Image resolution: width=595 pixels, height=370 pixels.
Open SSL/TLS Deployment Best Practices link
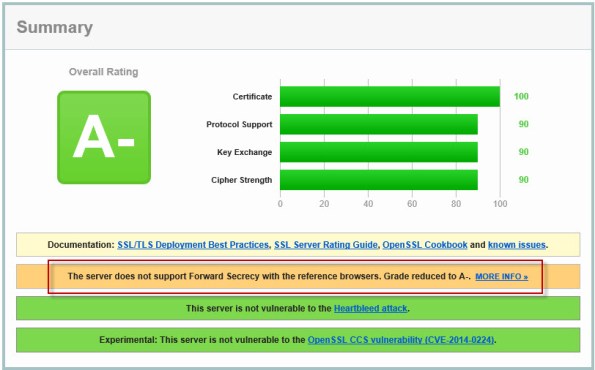coord(193,245)
